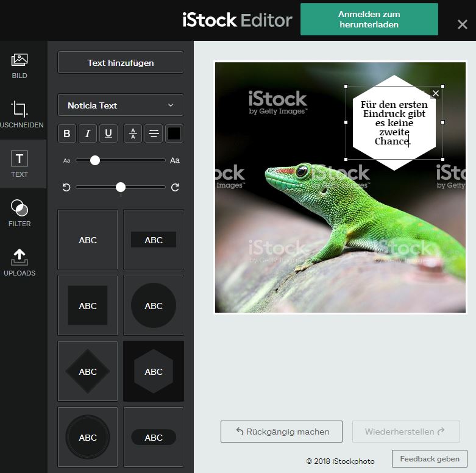Choose the square background ABC style
This screenshot has width=476, height=473.
point(88,305)
